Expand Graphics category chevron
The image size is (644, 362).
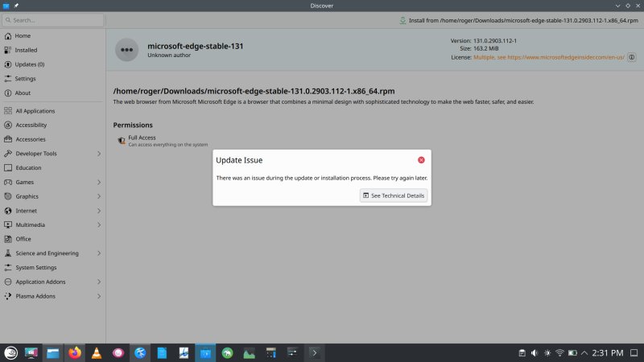point(99,196)
